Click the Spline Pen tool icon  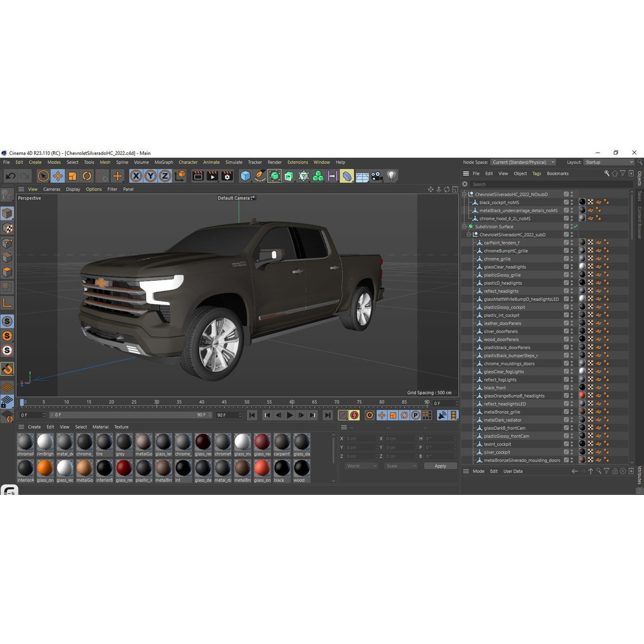pyautogui.click(x=259, y=176)
